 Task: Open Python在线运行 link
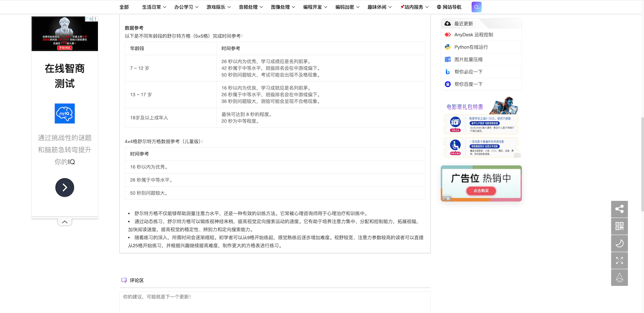pyautogui.click(x=471, y=47)
